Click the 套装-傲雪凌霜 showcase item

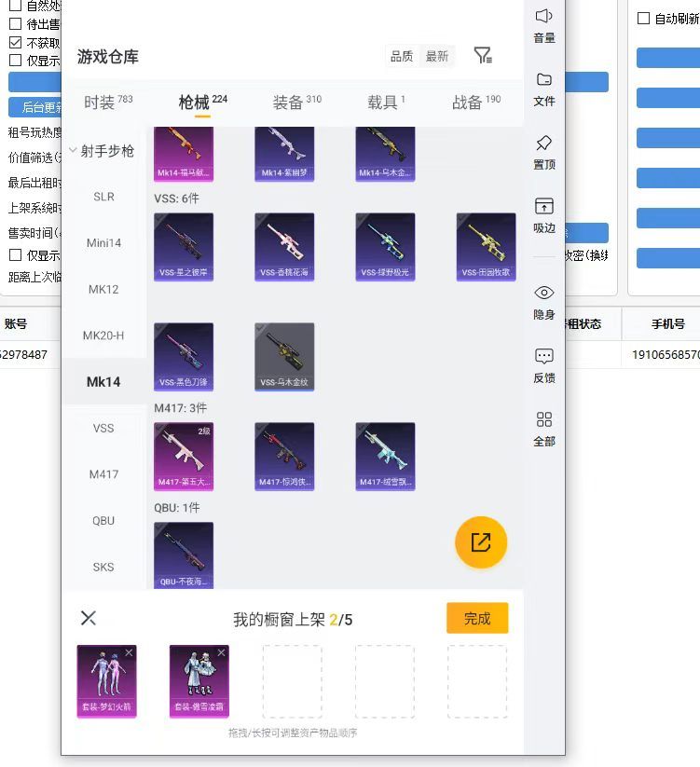[x=199, y=681]
